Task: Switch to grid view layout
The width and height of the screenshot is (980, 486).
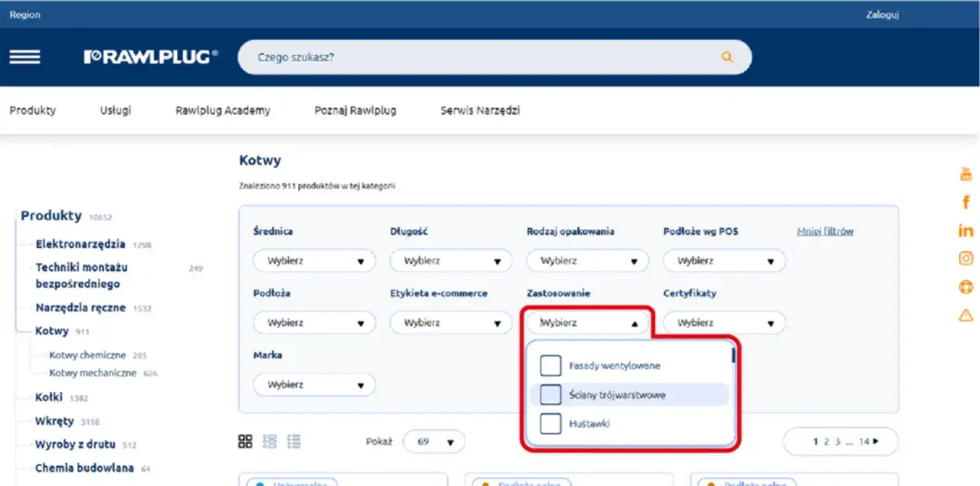Action: coord(245,442)
